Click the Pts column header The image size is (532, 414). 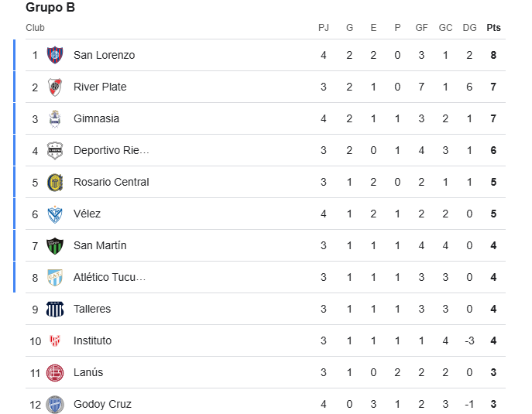(493, 28)
